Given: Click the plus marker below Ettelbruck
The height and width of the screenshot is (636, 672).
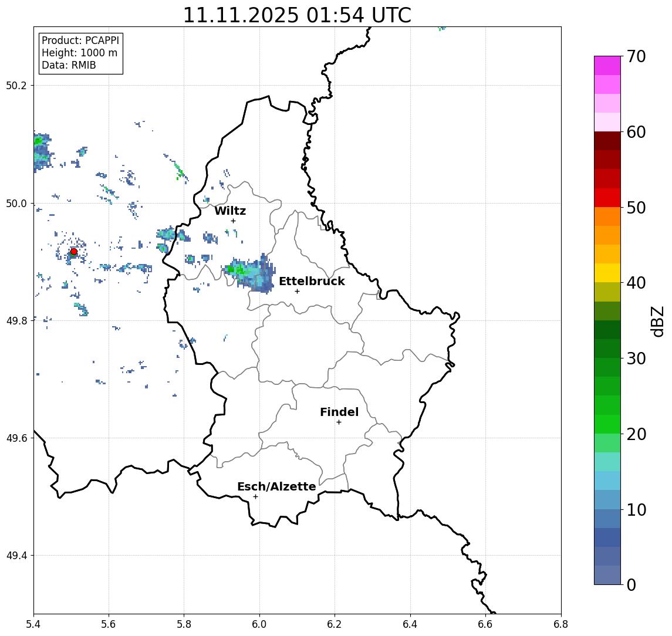Looking at the screenshot, I should [297, 292].
